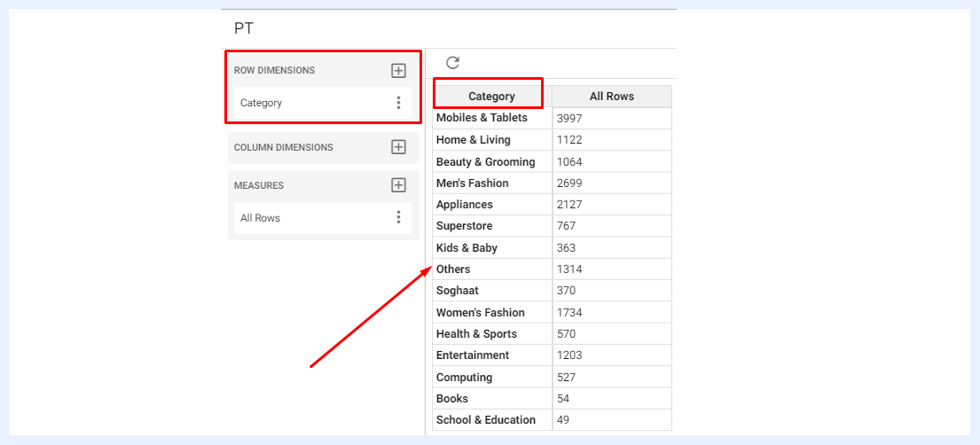This screenshot has width=980, height=445.
Task: Click the value 570
Action: (x=566, y=333)
